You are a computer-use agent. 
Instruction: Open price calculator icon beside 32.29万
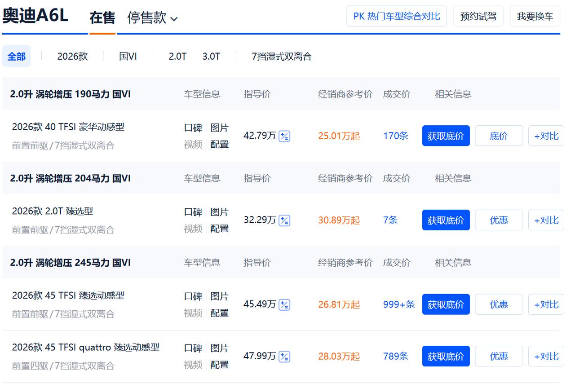pyautogui.click(x=284, y=220)
